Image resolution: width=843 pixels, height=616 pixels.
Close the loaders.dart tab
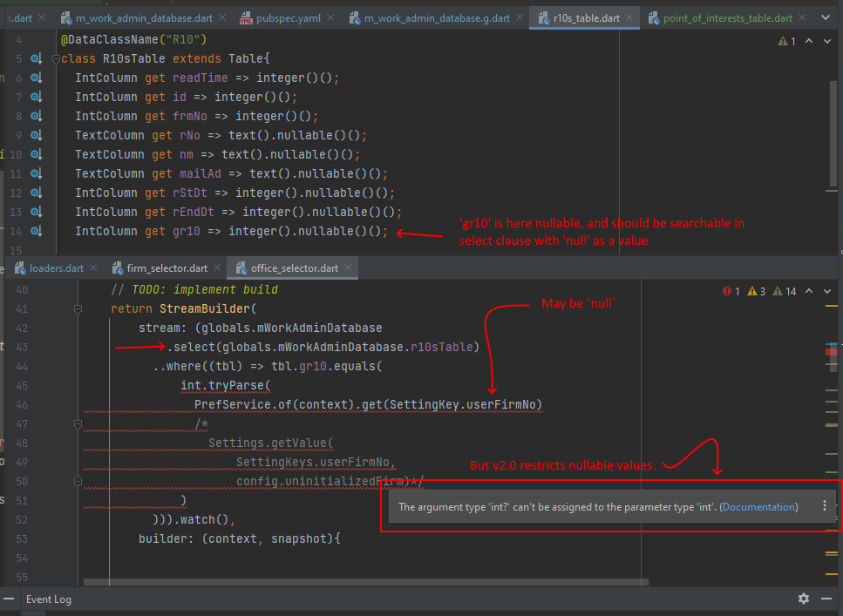tap(93, 267)
